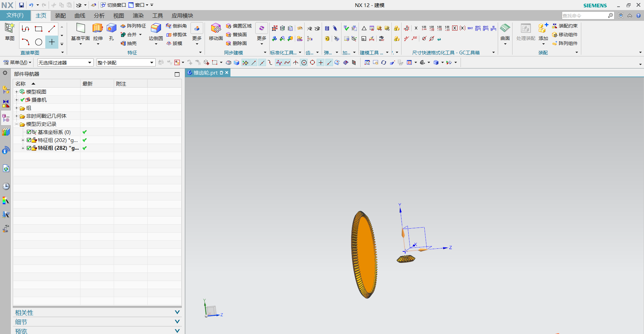
Task: Choose Pattern Component (阵列组件)
Action: click(565, 43)
